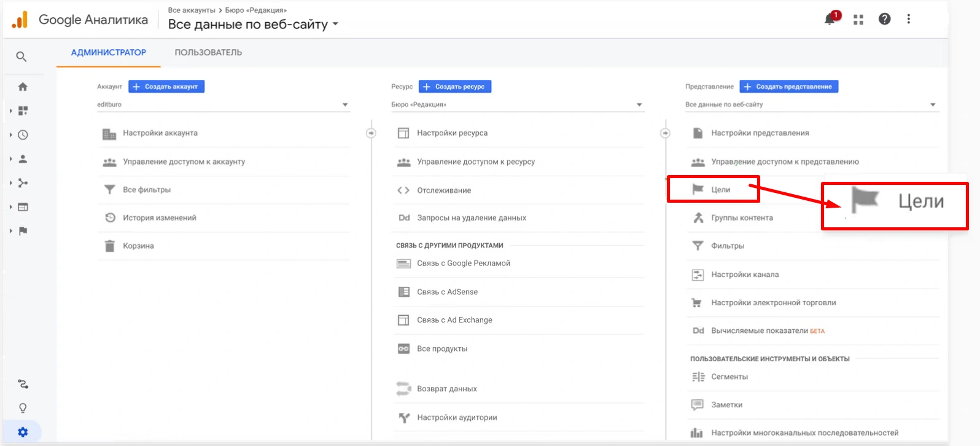The image size is (980, 446).
Task: Select the АДМИНИСТРАТОР tab
Action: pos(109,53)
